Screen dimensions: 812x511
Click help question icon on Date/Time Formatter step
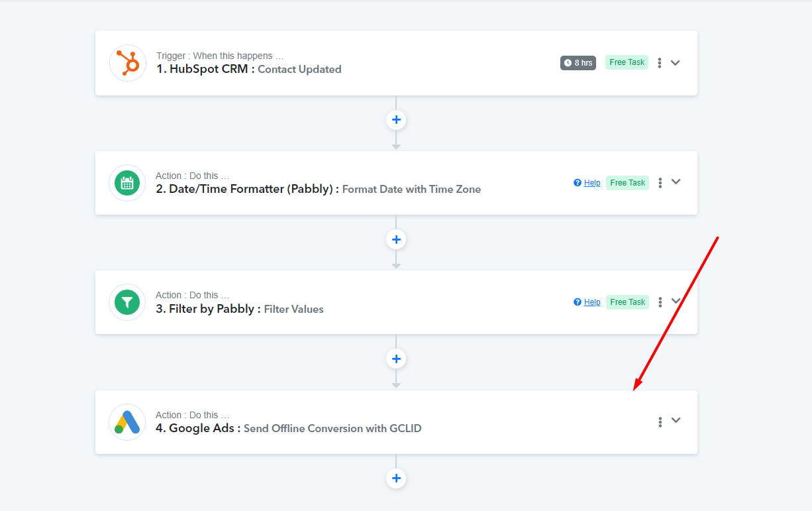(578, 183)
